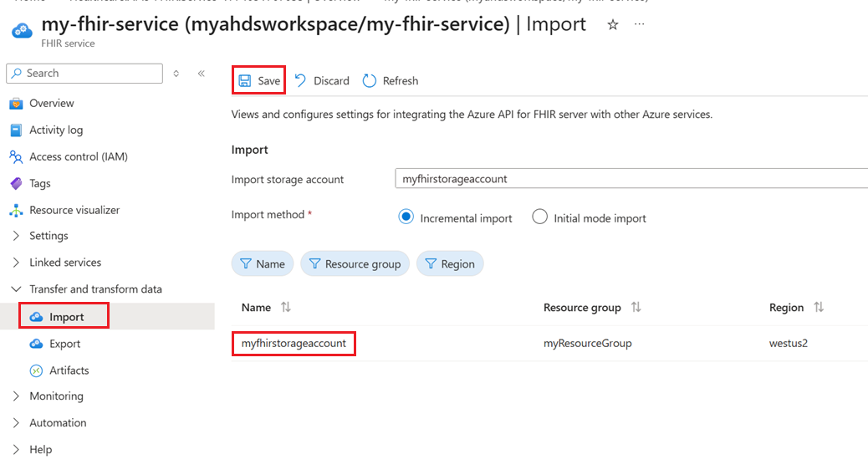Select Export in the sidebar
Screen dimensions: 868x475
coord(64,343)
